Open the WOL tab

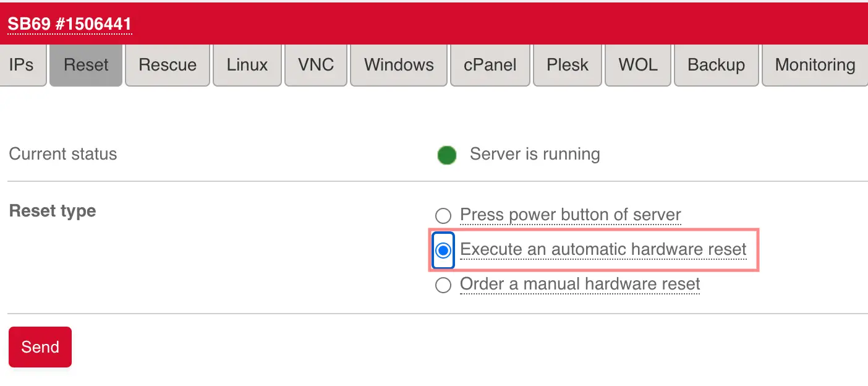[x=638, y=64]
